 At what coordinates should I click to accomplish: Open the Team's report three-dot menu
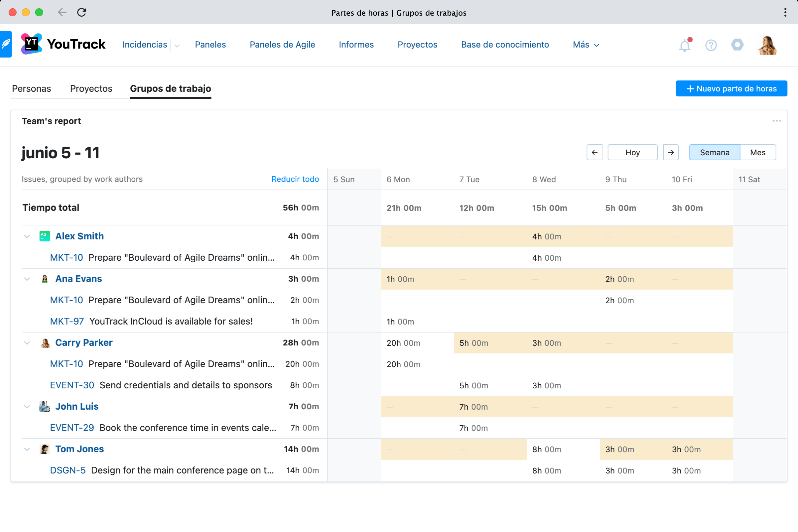776,121
